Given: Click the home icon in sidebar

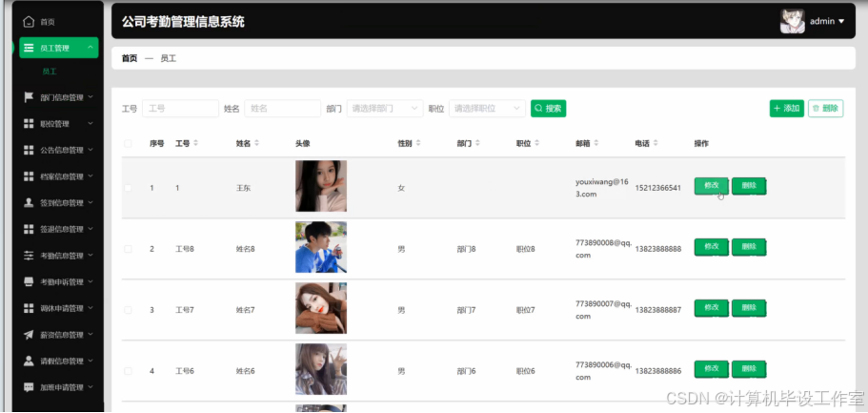Looking at the screenshot, I should click(x=29, y=22).
